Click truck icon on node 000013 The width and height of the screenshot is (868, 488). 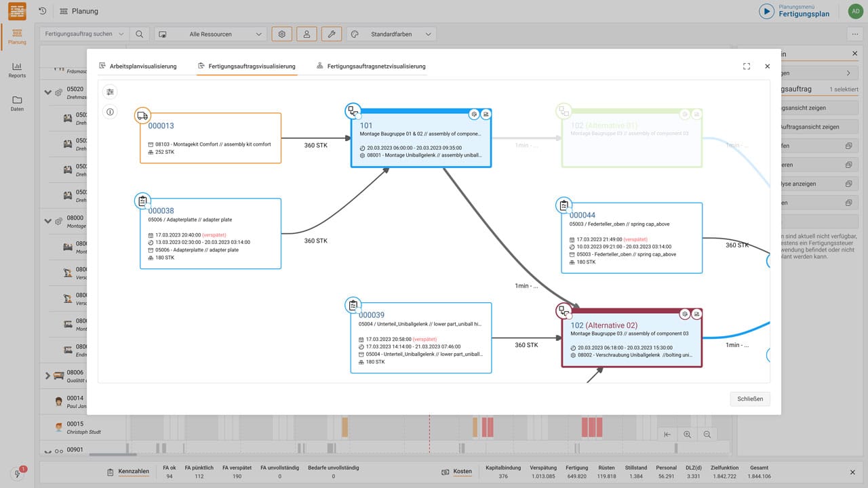coord(142,115)
